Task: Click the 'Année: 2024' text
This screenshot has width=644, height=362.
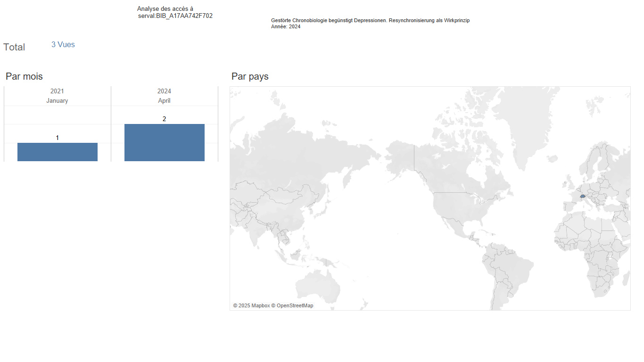Action: coord(286,26)
